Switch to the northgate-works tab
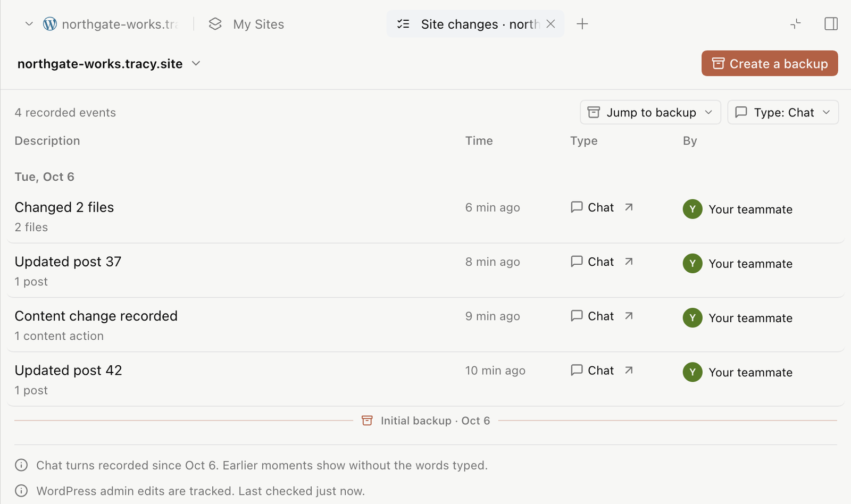This screenshot has width=851, height=504. [x=112, y=24]
